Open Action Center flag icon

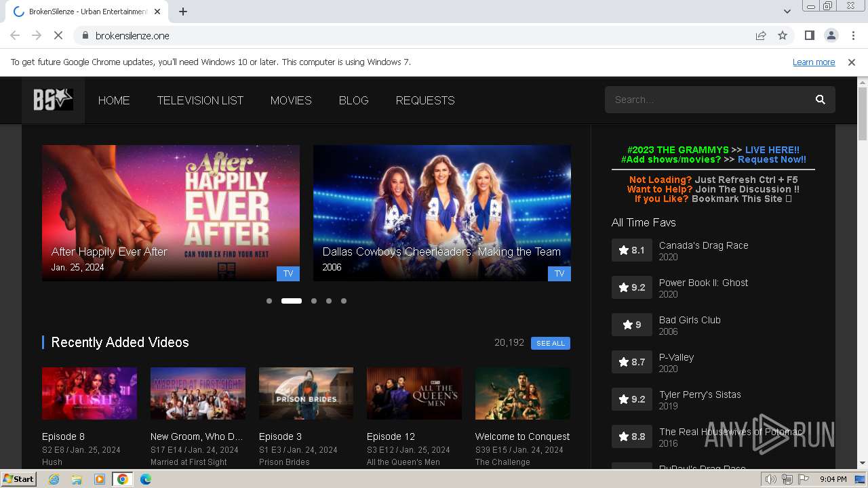point(804,479)
